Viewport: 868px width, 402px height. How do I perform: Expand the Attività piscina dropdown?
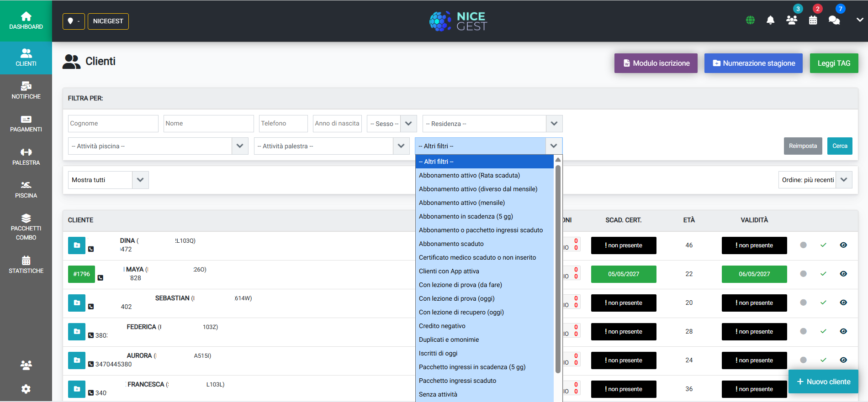158,146
